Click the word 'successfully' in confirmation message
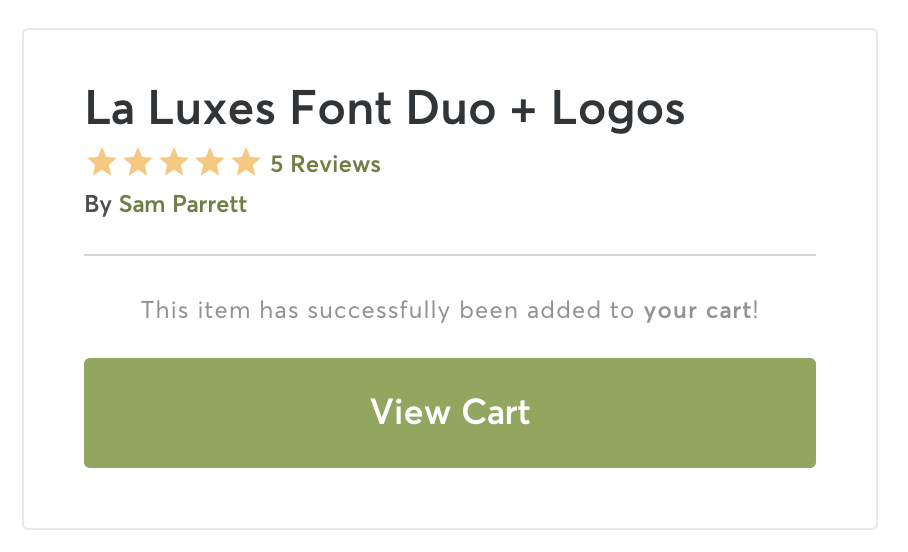This screenshot has width=908, height=552. pos(378,311)
